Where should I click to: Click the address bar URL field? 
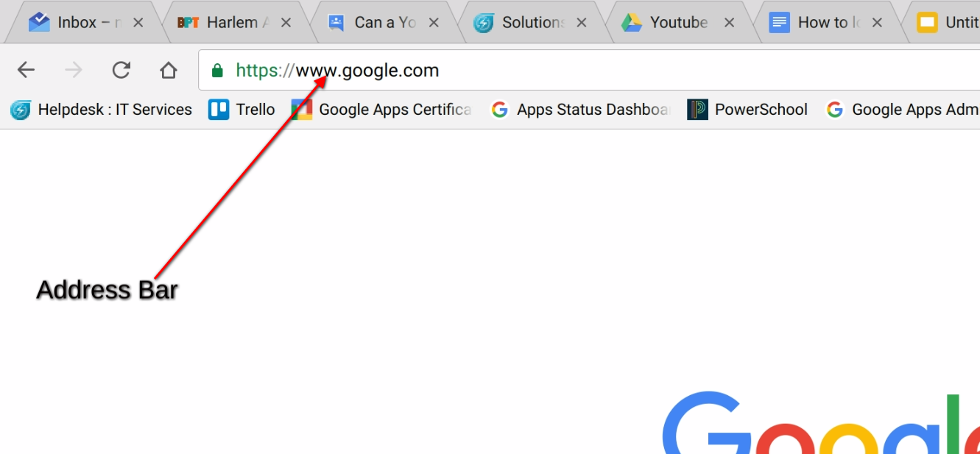(589, 71)
